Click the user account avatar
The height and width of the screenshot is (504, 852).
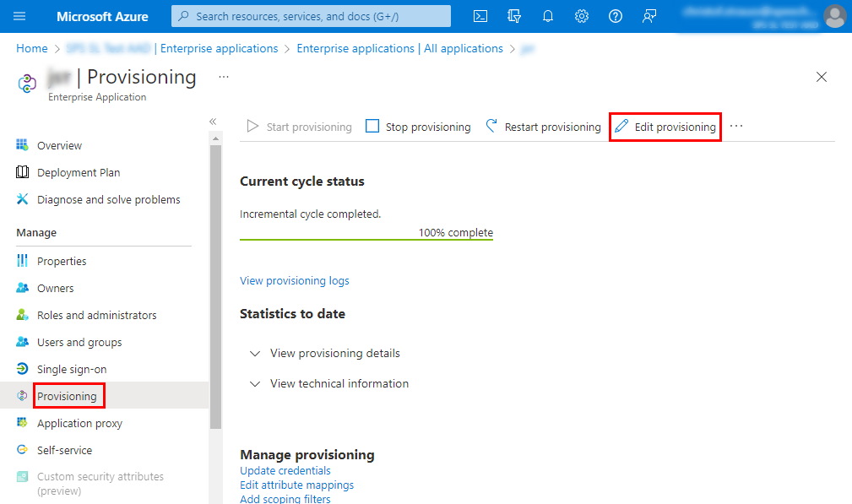[x=835, y=16]
